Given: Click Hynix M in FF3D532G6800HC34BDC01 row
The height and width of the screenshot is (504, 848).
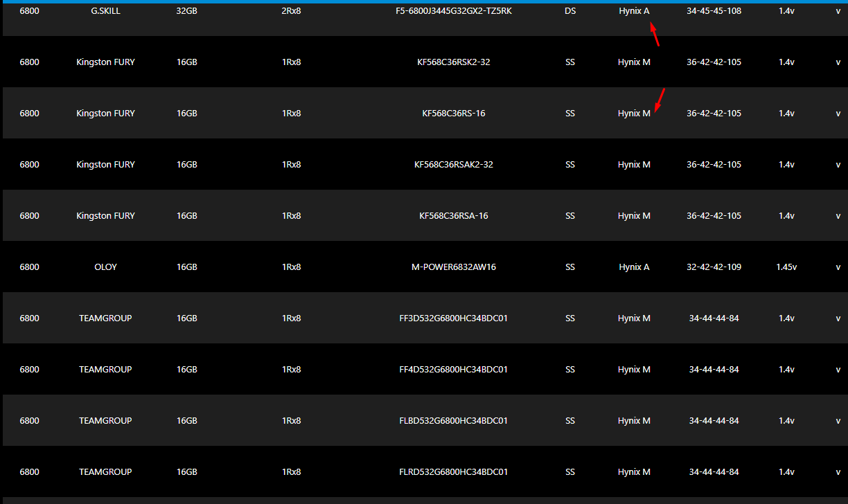Looking at the screenshot, I should click(x=634, y=318).
